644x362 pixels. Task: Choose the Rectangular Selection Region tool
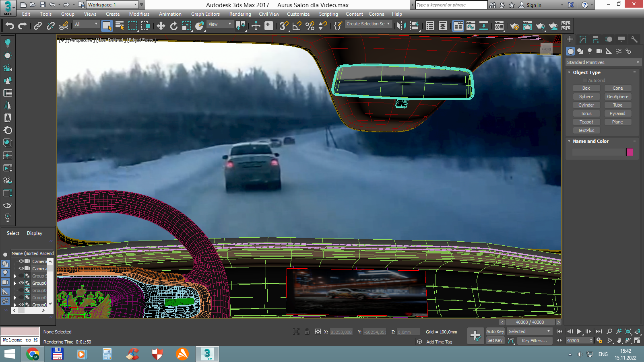pos(133,26)
